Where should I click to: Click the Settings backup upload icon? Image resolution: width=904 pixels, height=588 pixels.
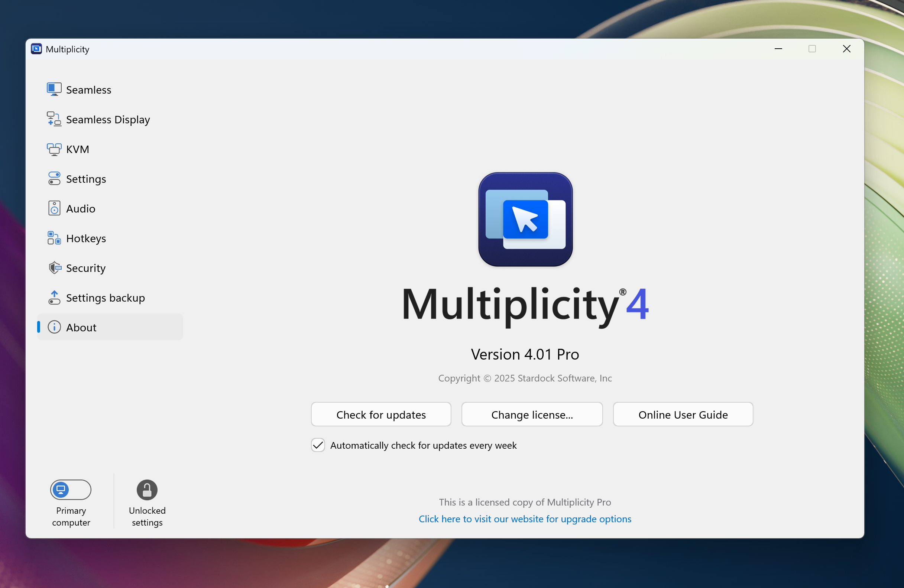click(54, 298)
